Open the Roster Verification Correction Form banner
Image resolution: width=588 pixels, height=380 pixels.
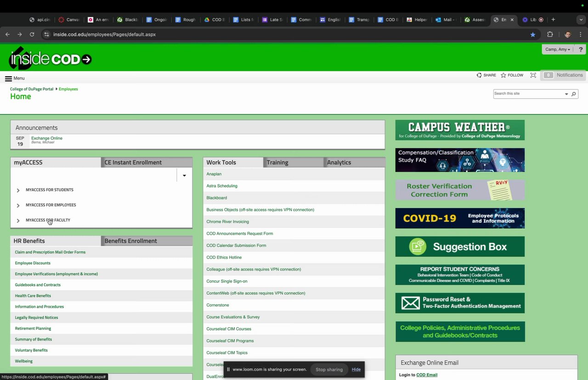click(x=460, y=190)
